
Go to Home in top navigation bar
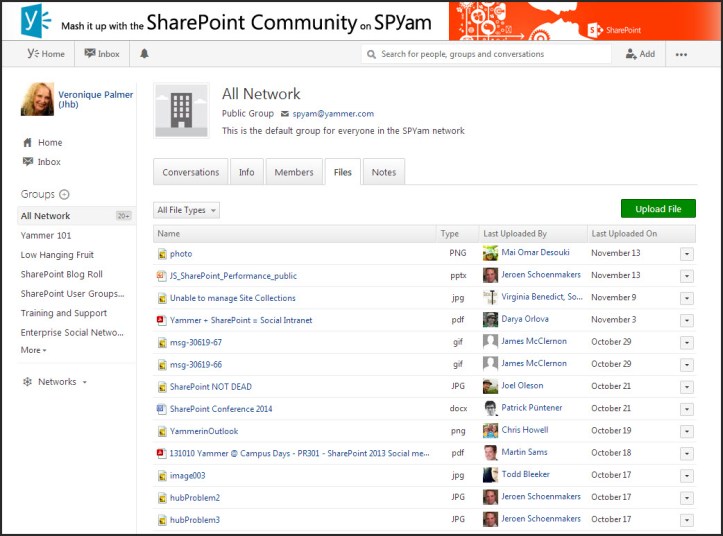pyautogui.click(x=46, y=54)
